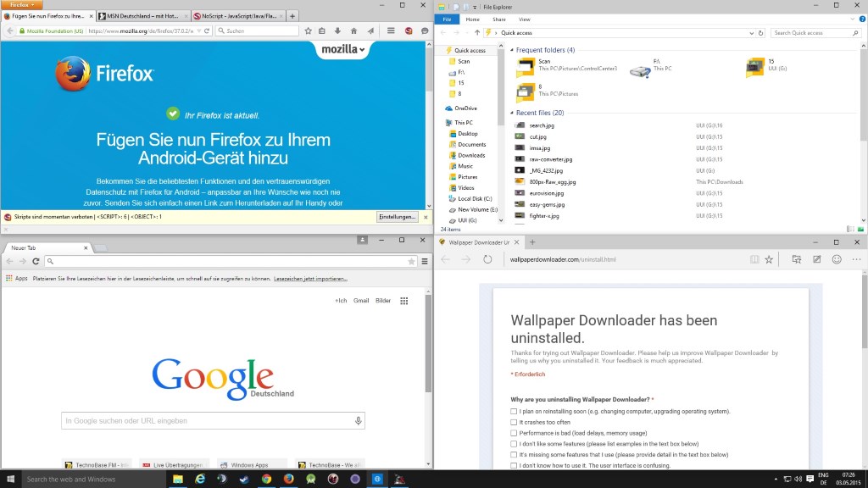Screen dimensions: 868x488
Task: Open the Firefox hamburger menu
Action: click(391, 31)
